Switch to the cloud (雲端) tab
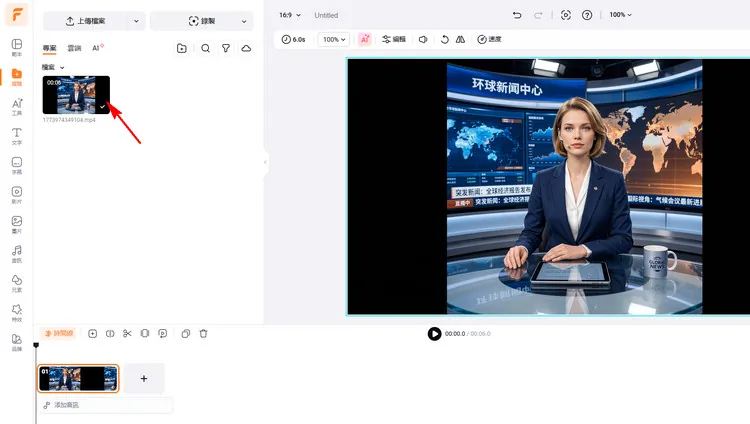Image resolution: width=750 pixels, height=424 pixels. [x=74, y=48]
